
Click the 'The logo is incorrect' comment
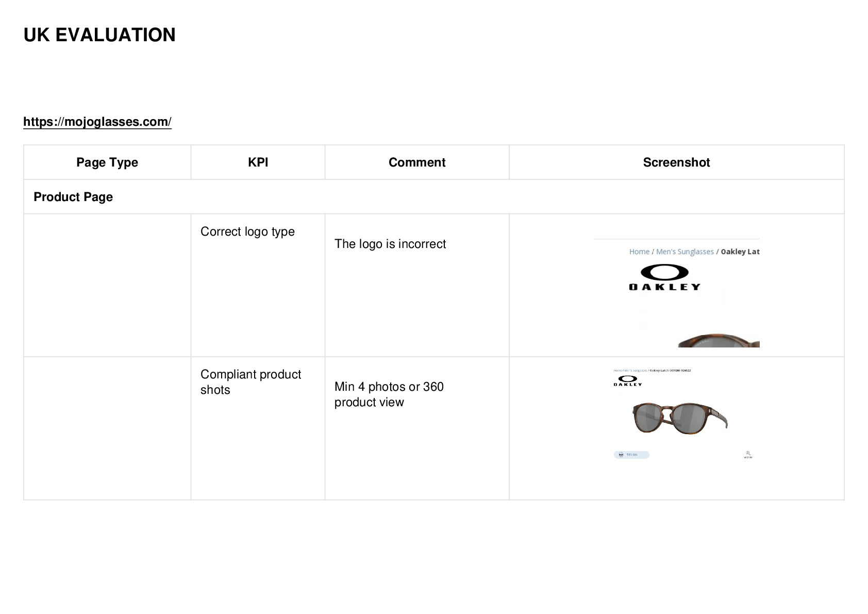pyautogui.click(x=390, y=244)
